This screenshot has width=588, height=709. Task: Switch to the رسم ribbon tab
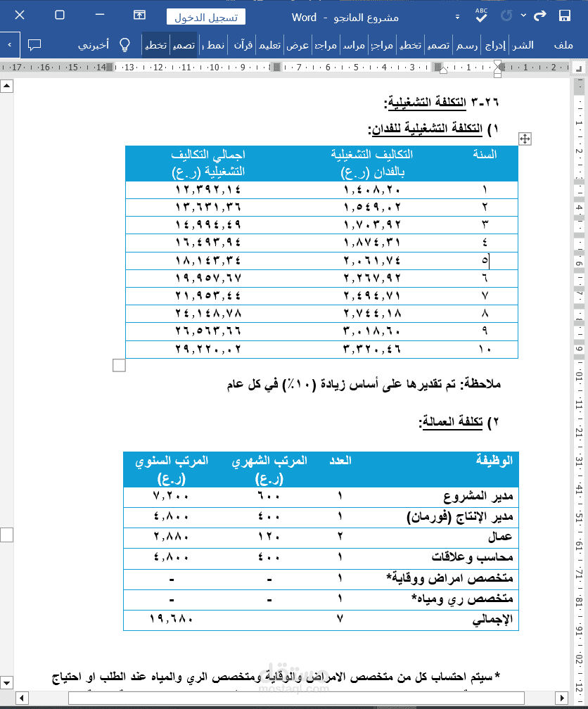coord(467,45)
